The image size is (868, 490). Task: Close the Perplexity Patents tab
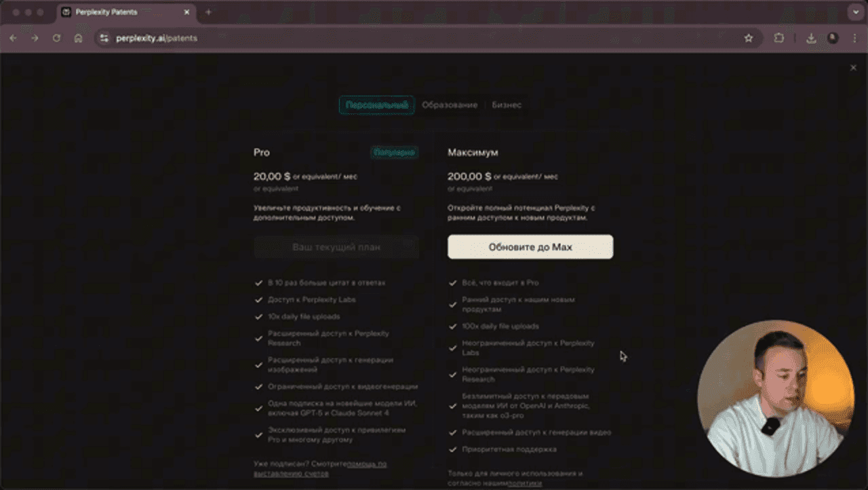(x=186, y=12)
